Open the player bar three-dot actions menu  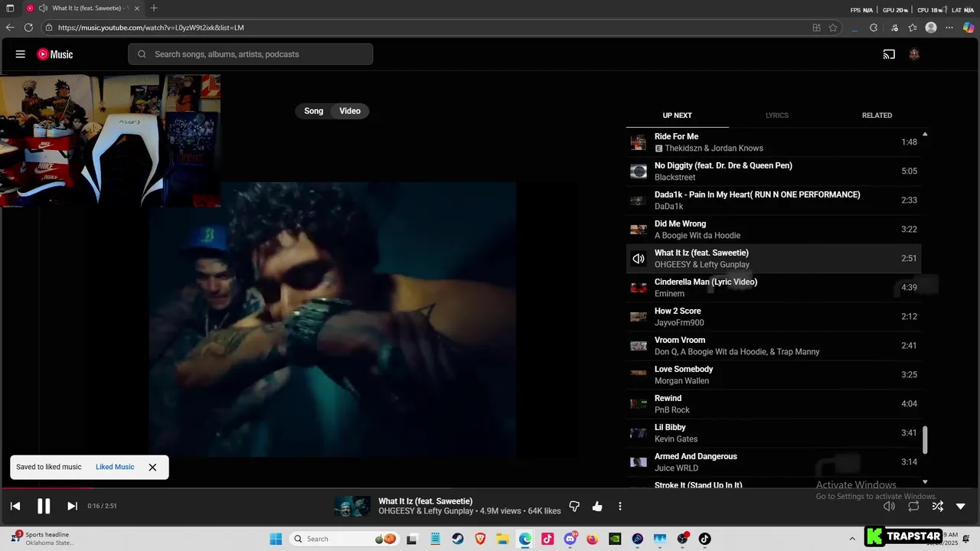pos(620,507)
